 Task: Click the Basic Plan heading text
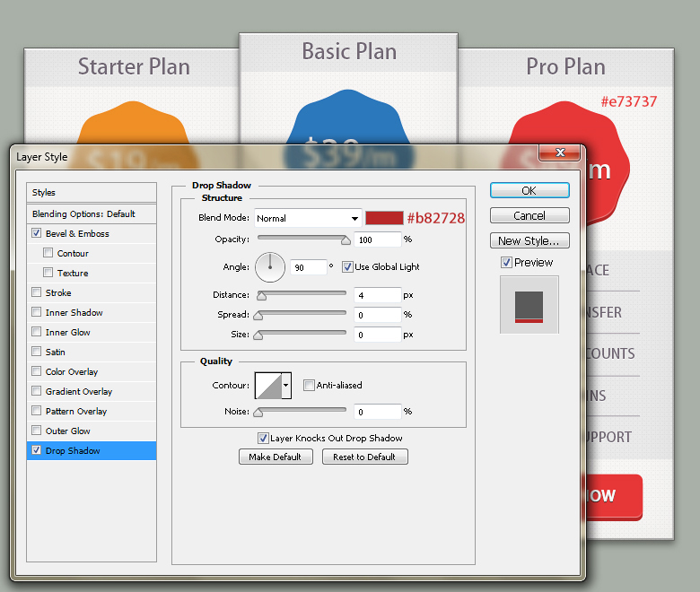(x=349, y=51)
